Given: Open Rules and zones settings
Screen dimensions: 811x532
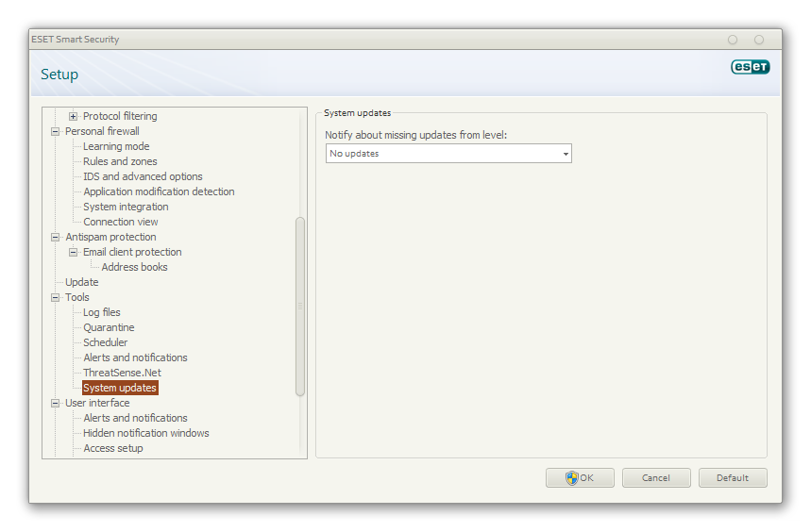Looking at the screenshot, I should point(120,161).
